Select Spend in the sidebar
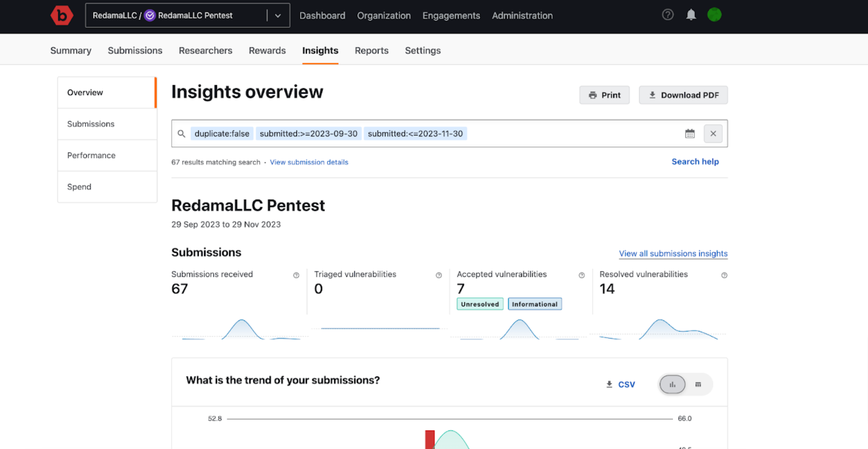The height and width of the screenshot is (449, 868). pyautogui.click(x=107, y=186)
